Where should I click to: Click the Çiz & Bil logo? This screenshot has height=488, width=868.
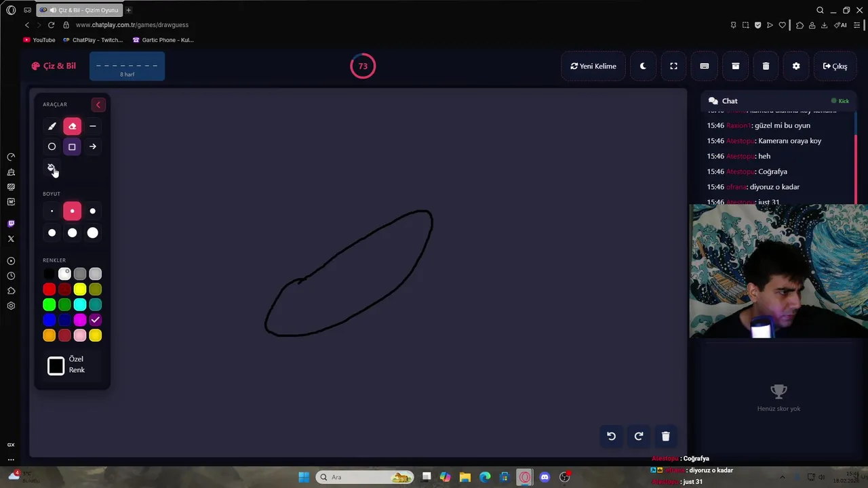tap(54, 66)
